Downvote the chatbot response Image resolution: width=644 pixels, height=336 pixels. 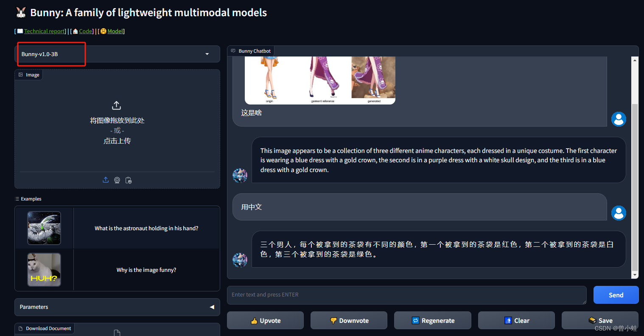tap(349, 320)
